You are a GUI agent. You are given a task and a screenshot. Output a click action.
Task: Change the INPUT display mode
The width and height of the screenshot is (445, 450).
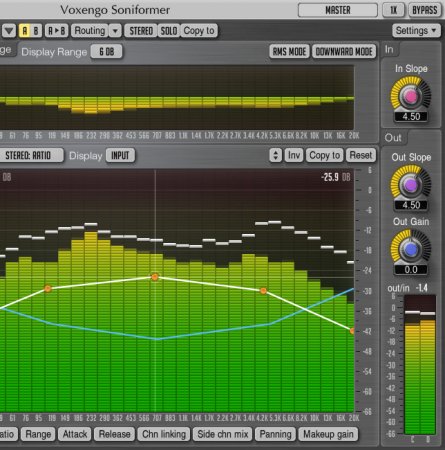[120, 155]
